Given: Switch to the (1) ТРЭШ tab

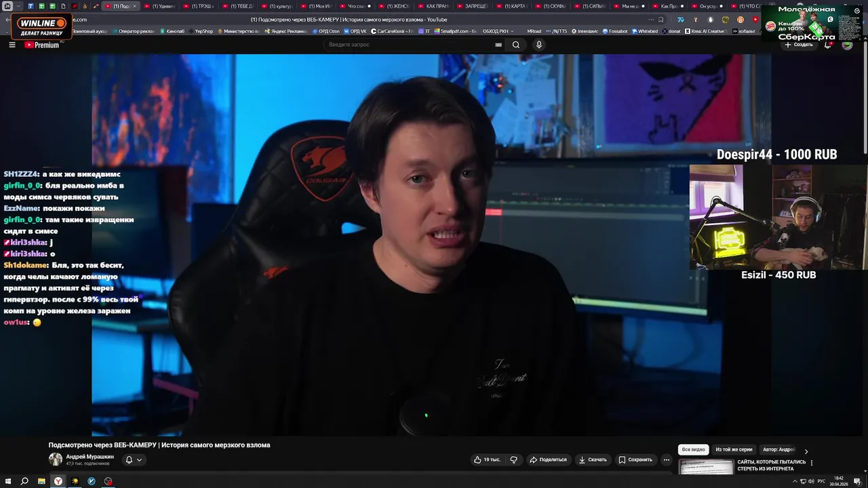Looking at the screenshot, I should (x=199, y=6).
